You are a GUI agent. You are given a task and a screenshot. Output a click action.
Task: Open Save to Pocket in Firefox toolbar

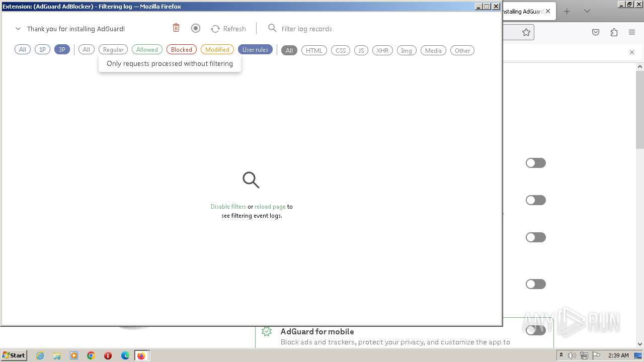pos(596,32)
